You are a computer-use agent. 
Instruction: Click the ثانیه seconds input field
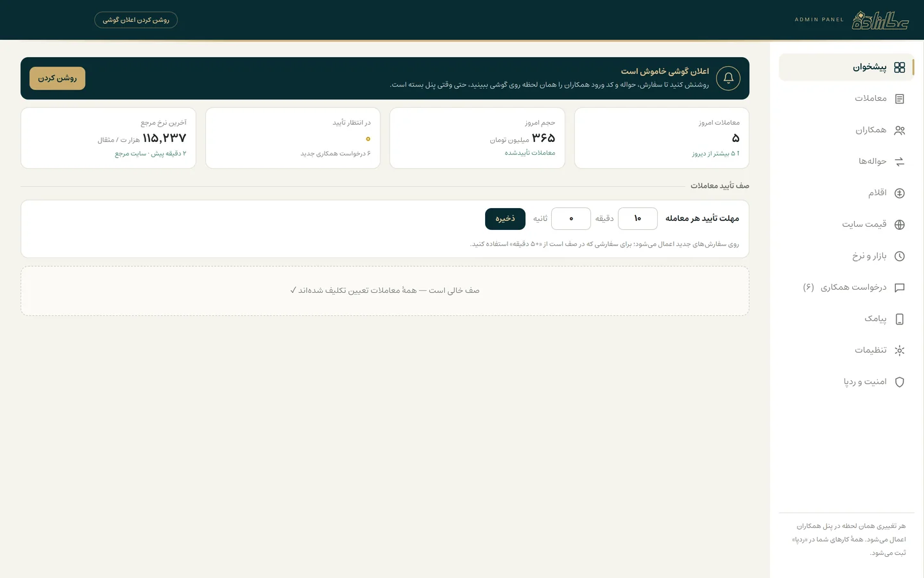(x=571, y=219)
